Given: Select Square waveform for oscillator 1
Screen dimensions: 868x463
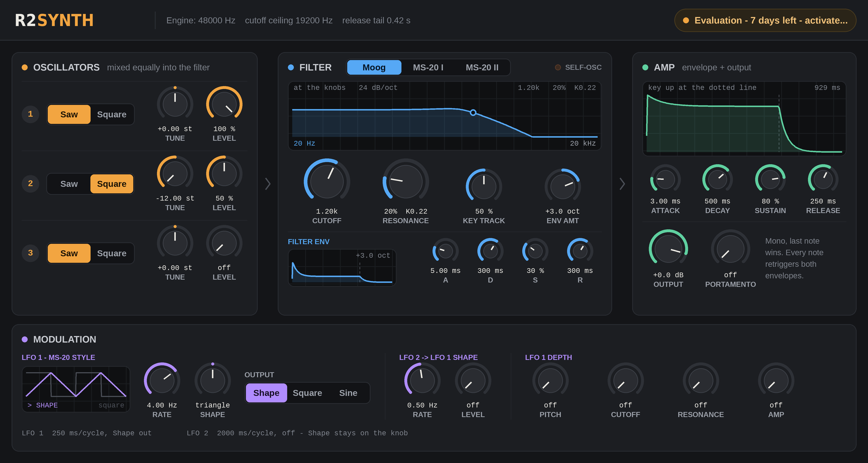Looking at the screenshot, I should (x=112, y=114).
